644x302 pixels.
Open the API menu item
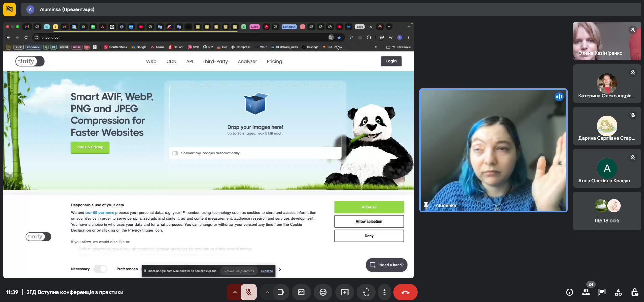click(x=190, y=61)
